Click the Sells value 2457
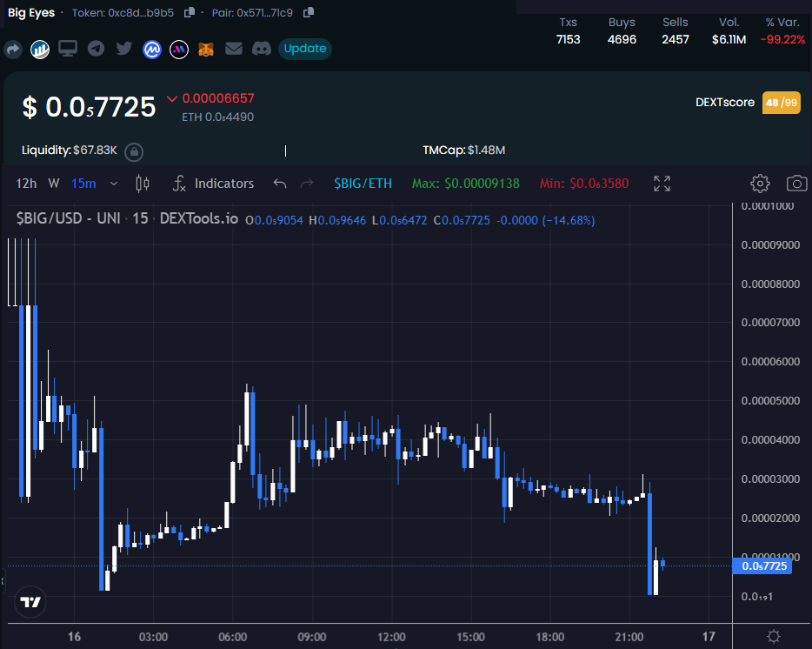Image resolution: width=812 pixels, height=649 pixels. coord(676,39)
